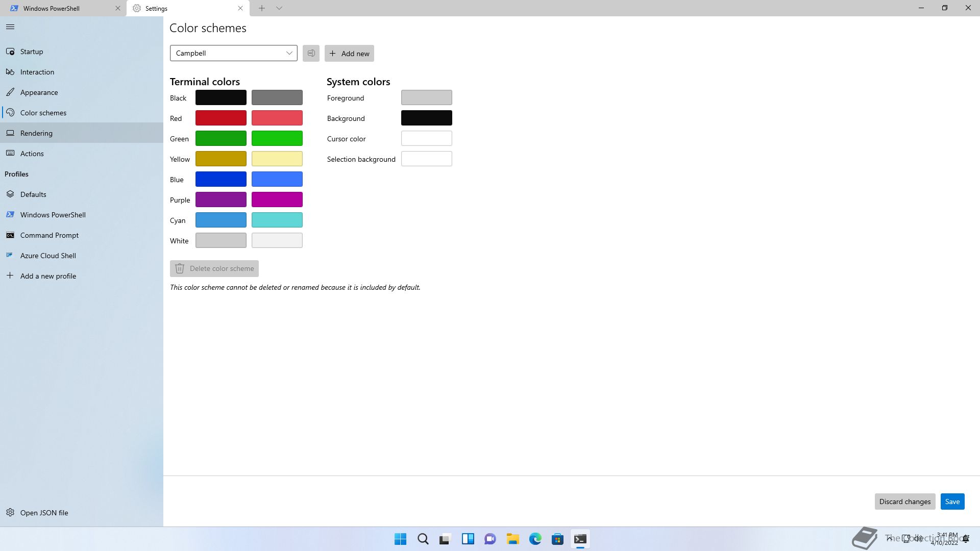Pick the bright Cyan color swatch

tap(277, 220)
